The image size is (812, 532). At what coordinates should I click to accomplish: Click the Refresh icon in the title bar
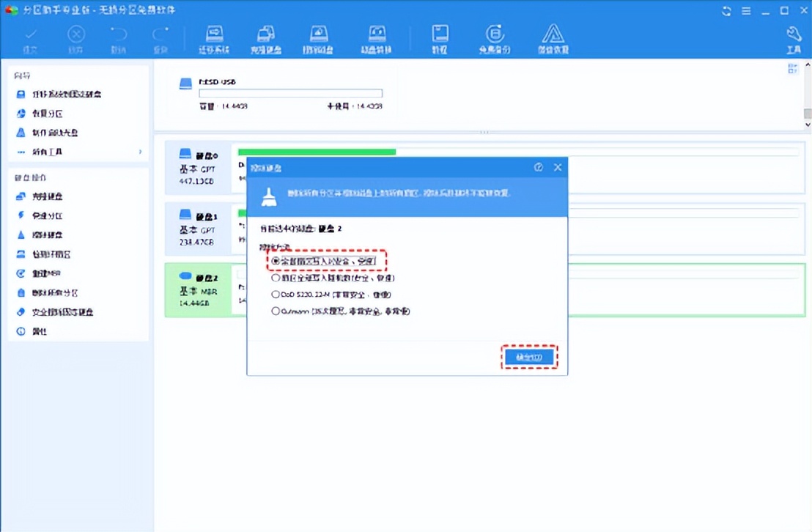(726, 11)
